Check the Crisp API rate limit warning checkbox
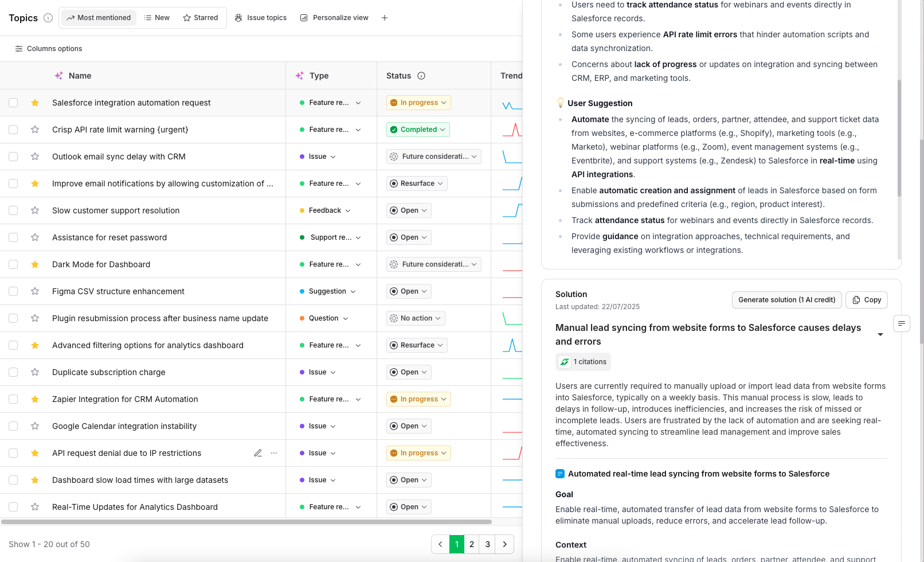The width and height of the screenshot is (924, 562). 13,130
